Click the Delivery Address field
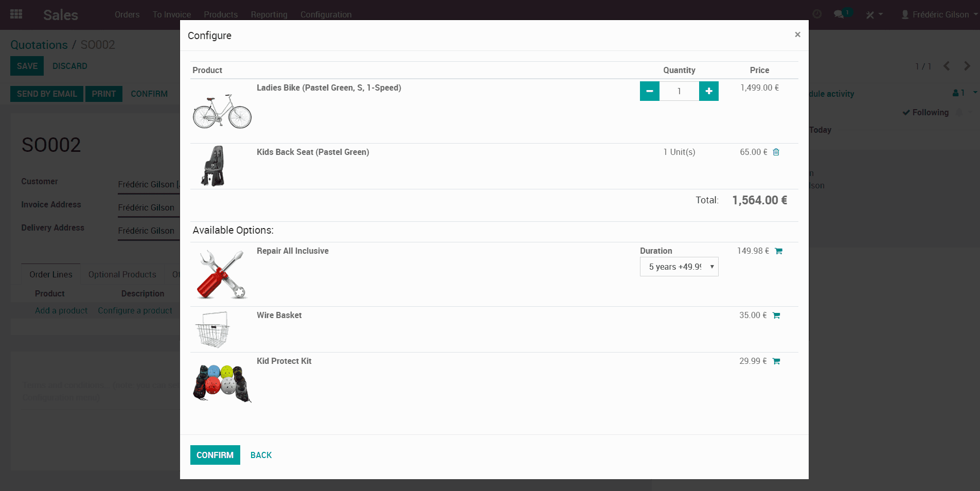 149,231
